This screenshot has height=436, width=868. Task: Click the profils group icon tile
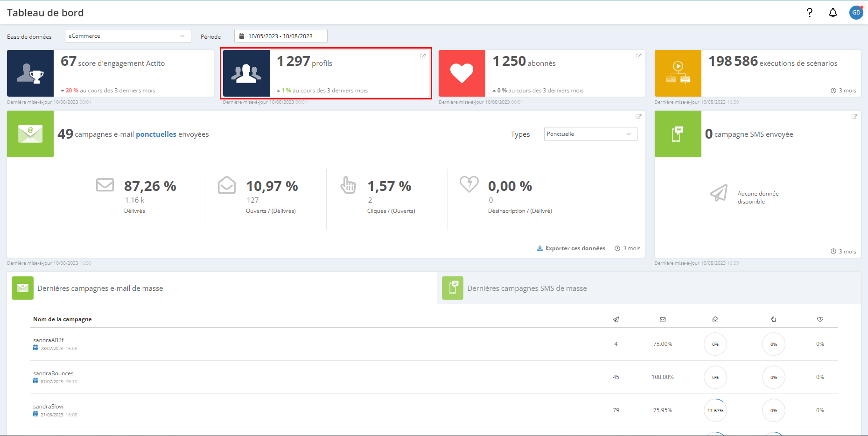(x=246, y=73)
